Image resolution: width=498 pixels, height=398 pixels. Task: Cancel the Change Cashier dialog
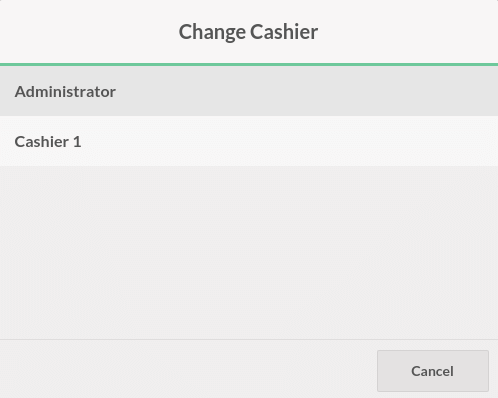click(x=433, y=371)
